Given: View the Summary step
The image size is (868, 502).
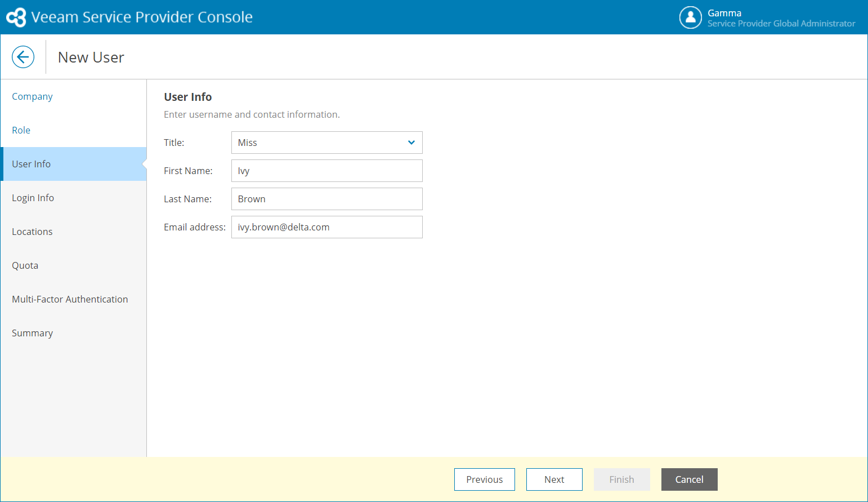Looking at the screenshot, I should coord(33,333).
